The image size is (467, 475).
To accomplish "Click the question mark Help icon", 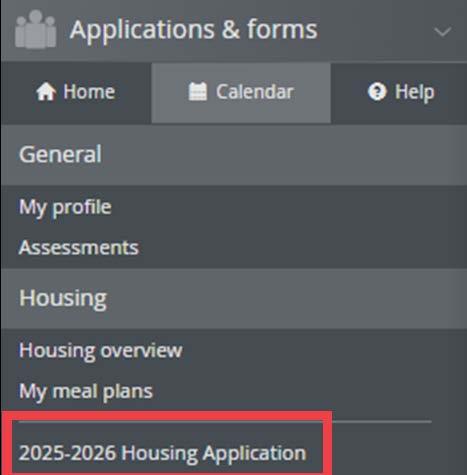I will coord(377,92).
